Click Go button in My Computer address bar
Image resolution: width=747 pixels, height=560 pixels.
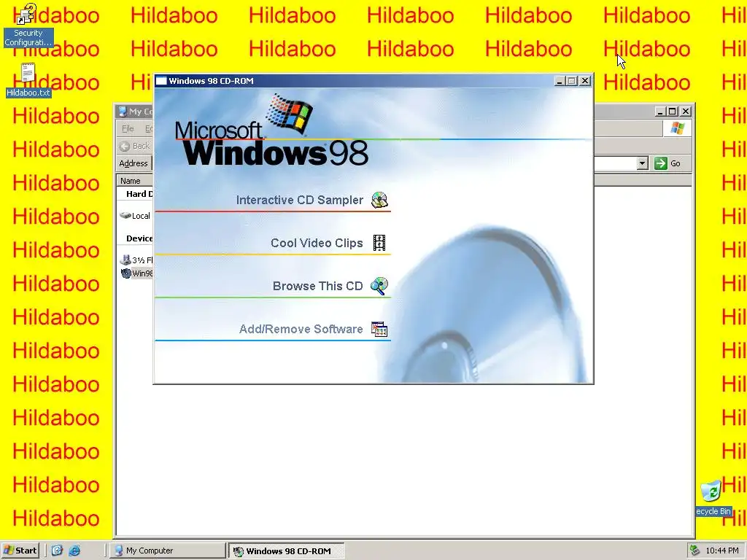pyautogui.click(x=668, y=163)
